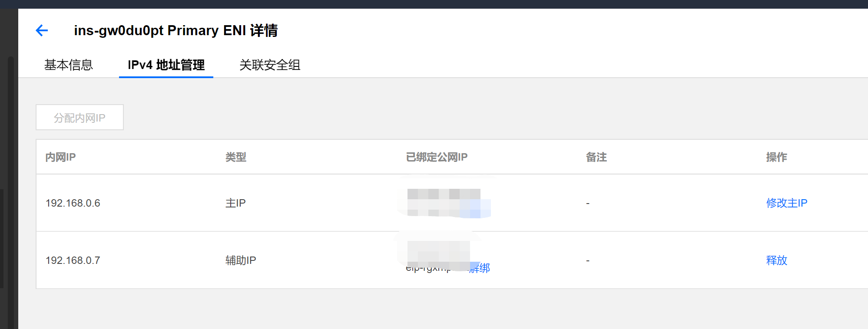Screen dimensions: 868x329
Task: Open the 关联安全组 tab
Action: coord(270,65)
